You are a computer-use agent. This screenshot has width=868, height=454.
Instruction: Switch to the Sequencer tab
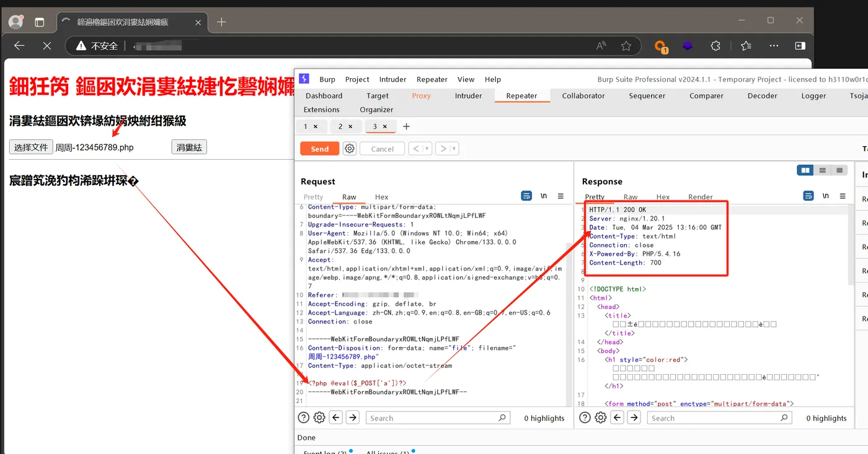pyautogui.click(x=647, y=95)
